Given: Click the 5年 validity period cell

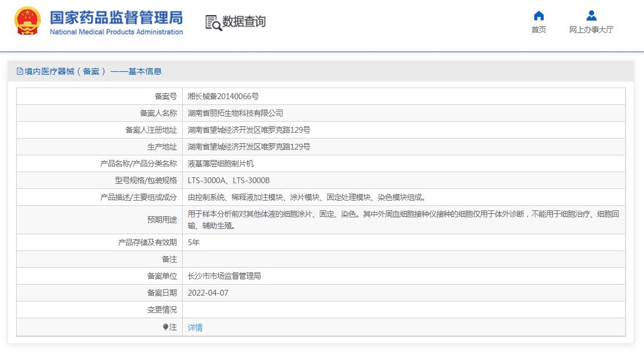Looking at the screenshot, I should coord(194,242).
